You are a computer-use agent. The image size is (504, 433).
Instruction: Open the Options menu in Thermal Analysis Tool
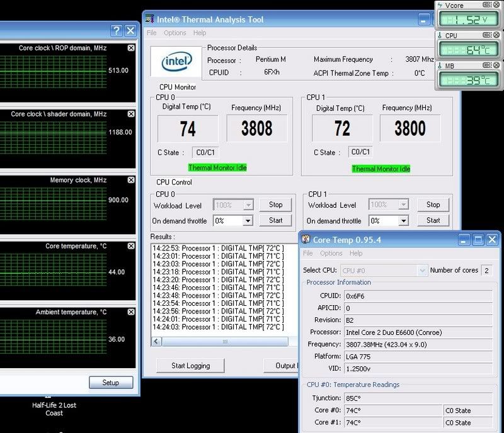click(175, 33)
